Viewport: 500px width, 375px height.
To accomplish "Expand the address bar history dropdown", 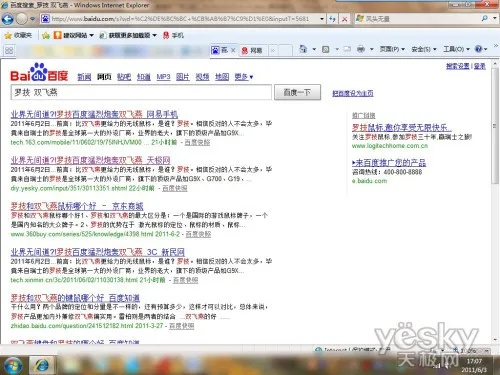I will tap(322, 19).
